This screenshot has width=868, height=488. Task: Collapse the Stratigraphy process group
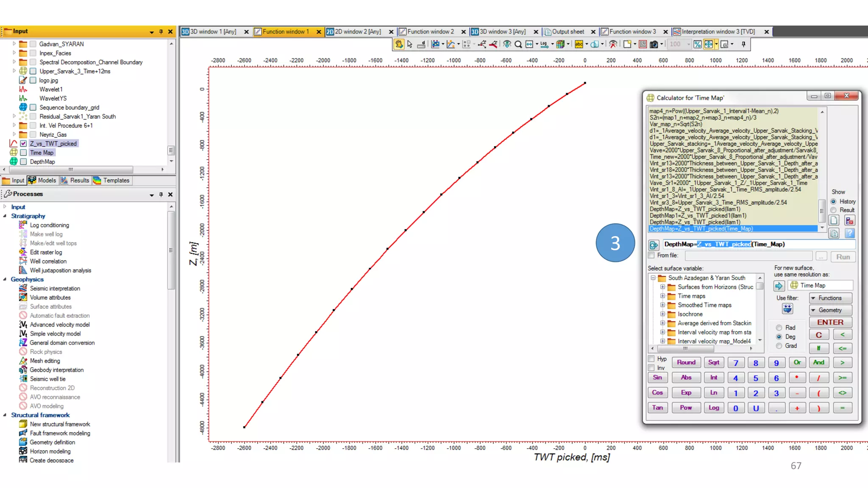click(5, 216)
